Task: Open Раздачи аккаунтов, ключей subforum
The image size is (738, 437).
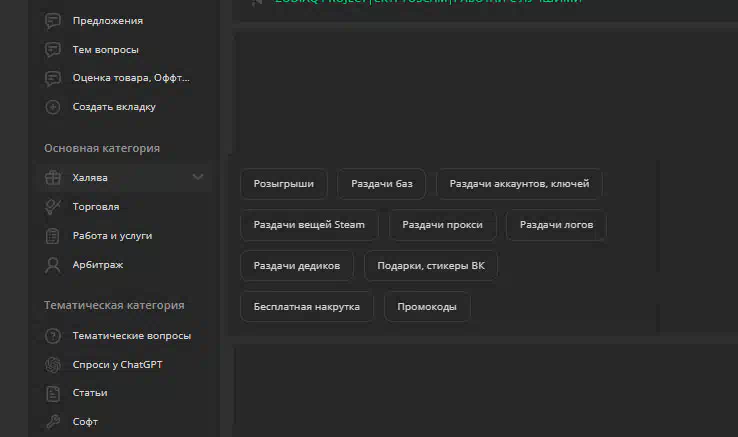Action: pyautogui.click(x=519, y=184)
